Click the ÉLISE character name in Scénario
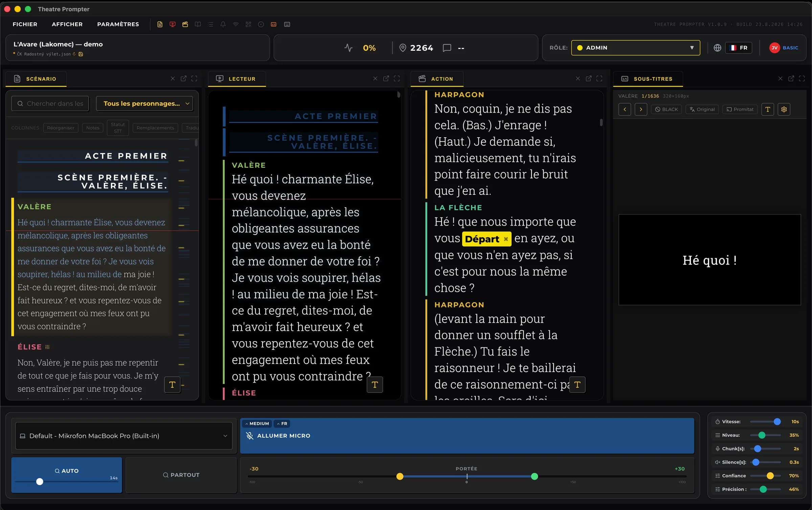Viewport: 812px width, 510px height. point(29,347)
